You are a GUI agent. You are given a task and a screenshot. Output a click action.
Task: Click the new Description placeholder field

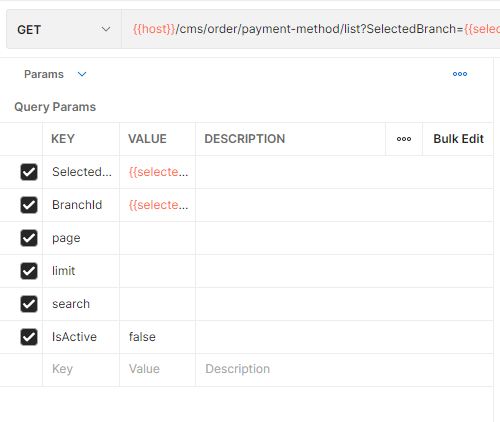coord(344,369)
